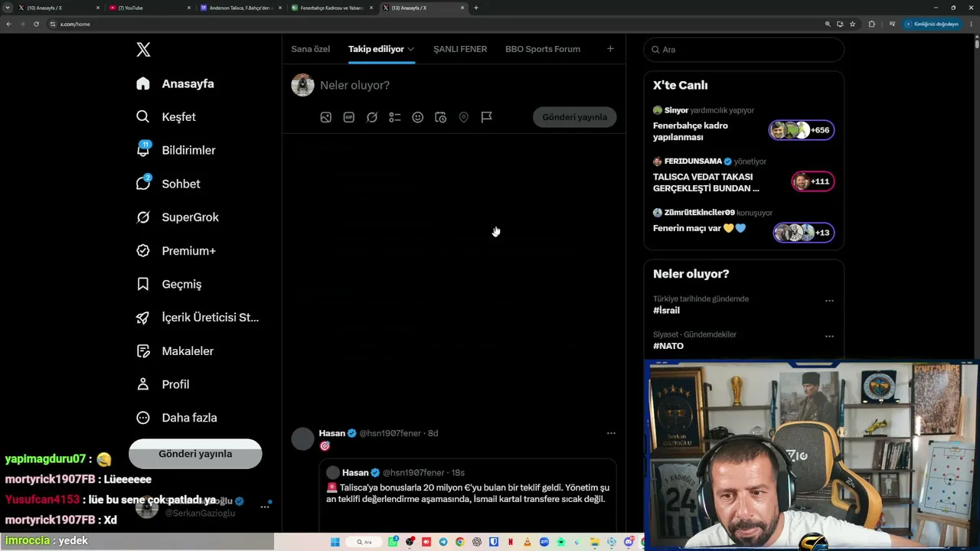Open the ChatGPT app from taskbar
The width and height of the screenshot is (980, 551).
coord(477,542)
